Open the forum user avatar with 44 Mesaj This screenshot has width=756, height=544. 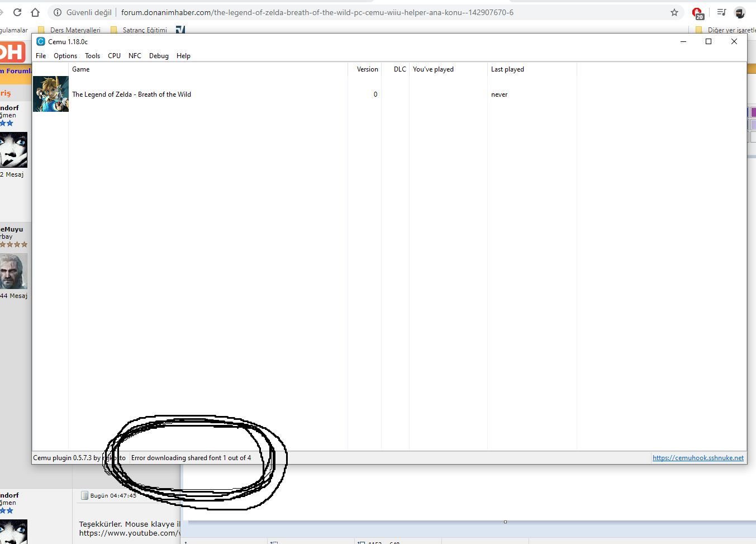pos(13,271)
